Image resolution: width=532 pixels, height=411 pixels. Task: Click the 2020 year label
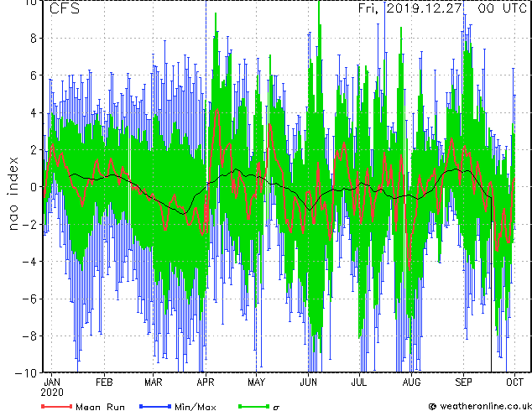52,393
